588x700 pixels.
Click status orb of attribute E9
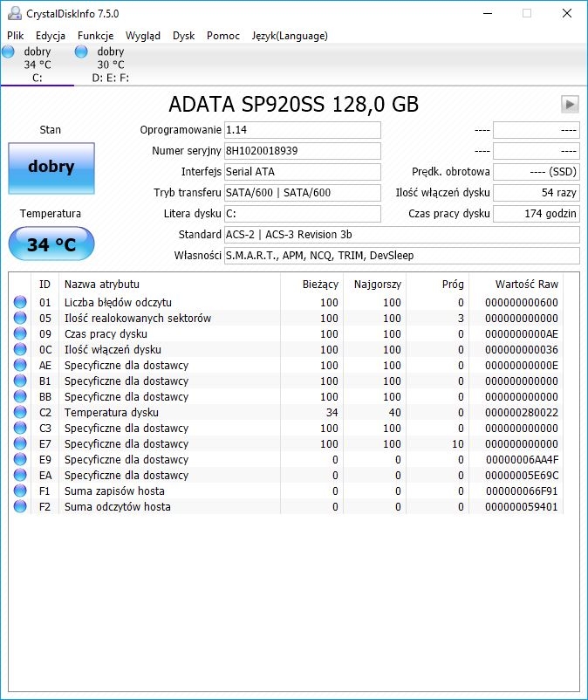click(x=20, y=459)
